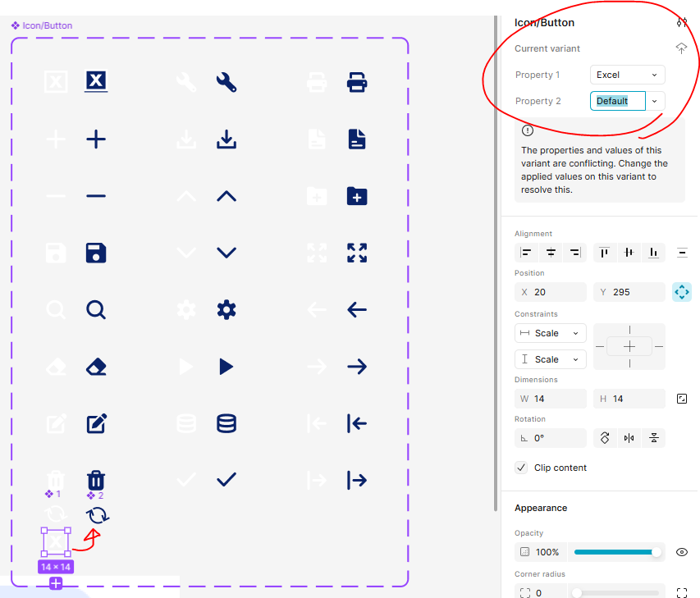This screenshot has width=700, height=598.
Task: Select the dark refresh arrows icon
Action: (x=98, y=515)
